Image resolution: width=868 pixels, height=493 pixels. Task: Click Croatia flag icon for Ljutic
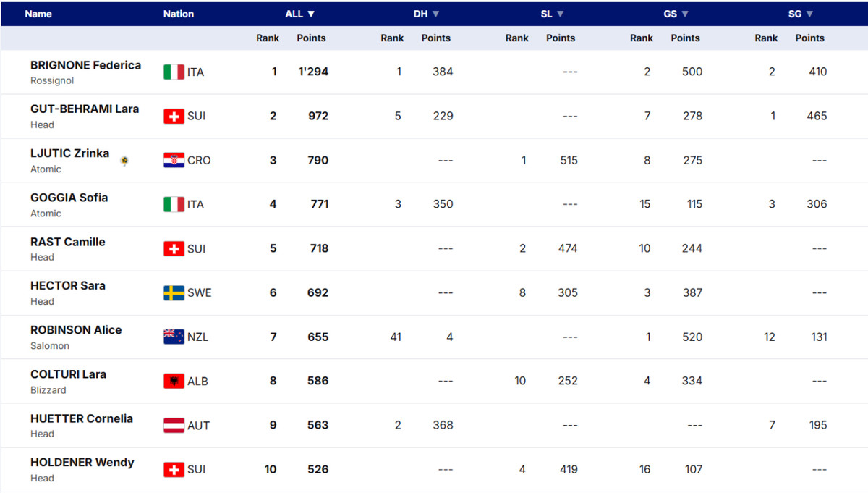pyautogui.click(x=174, y=161)
